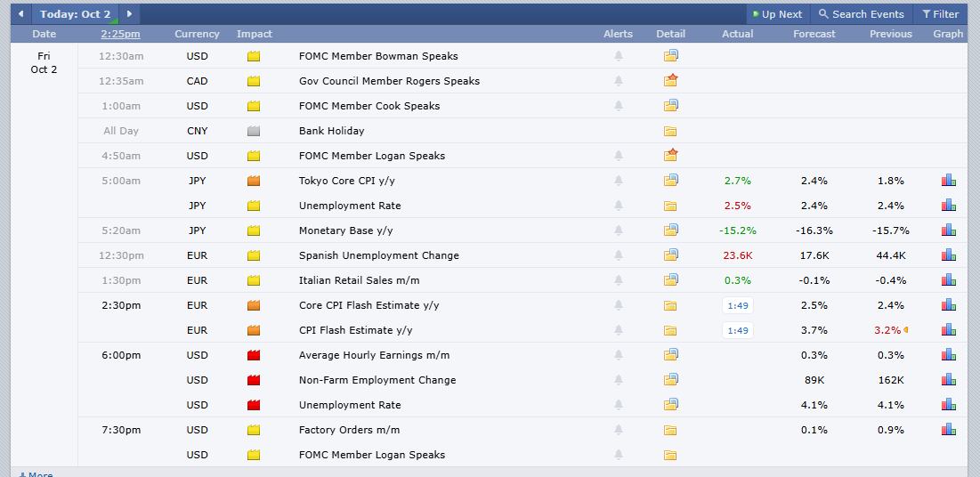
Task: Click the 1:49 countdown for Core CPI Flash Estimate
Action: (x=738, y=306)
